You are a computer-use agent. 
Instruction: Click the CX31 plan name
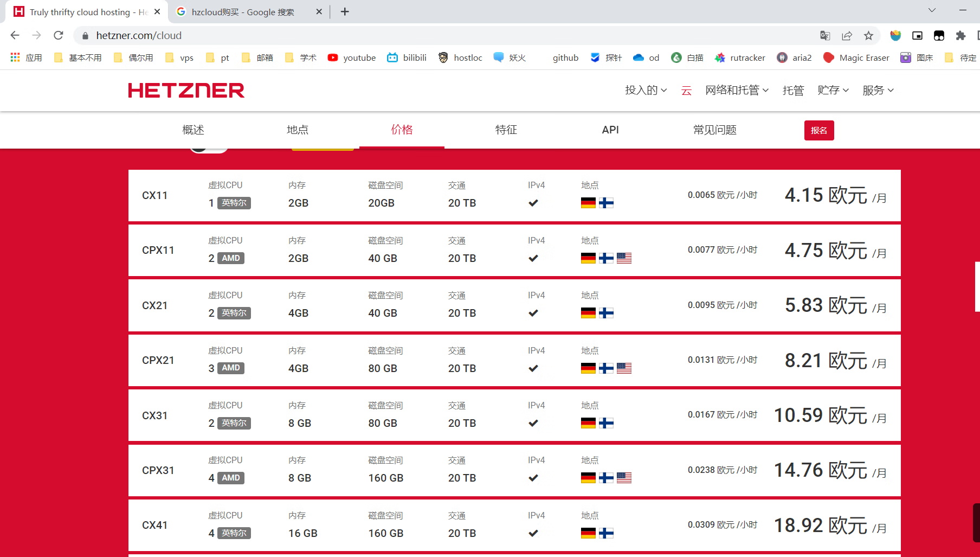154,415
